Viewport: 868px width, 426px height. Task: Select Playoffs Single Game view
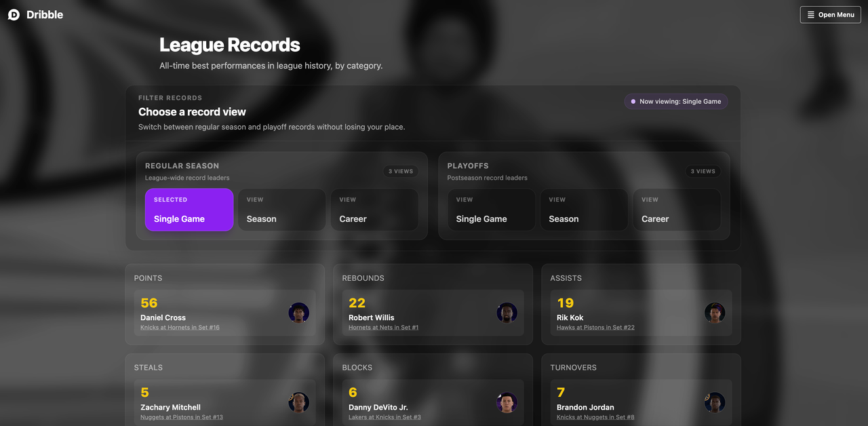click(x=492, y=210)
